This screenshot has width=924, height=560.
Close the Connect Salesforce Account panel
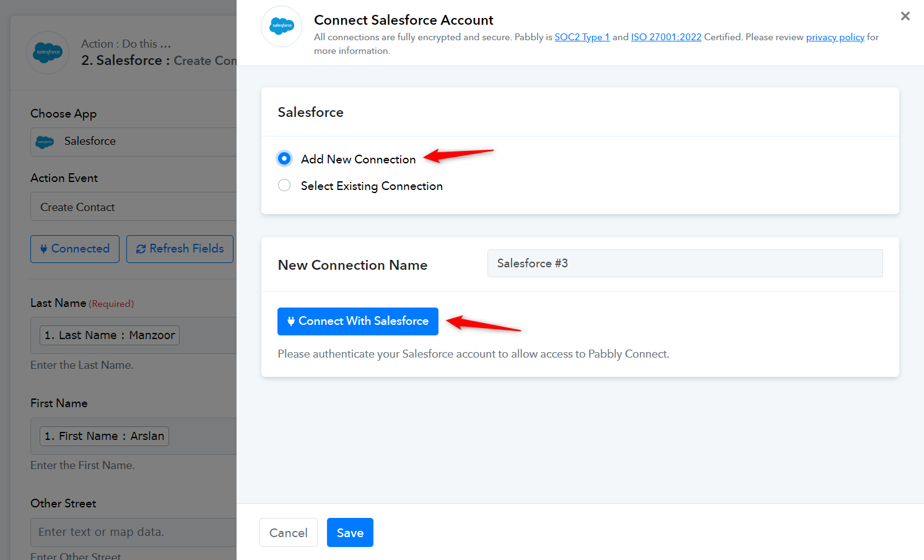click(x=905, y=16)
